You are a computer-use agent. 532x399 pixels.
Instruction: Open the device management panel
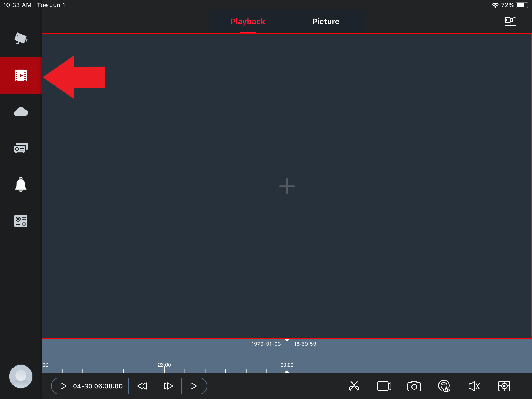pyautogui.click(x=21, y=148)
